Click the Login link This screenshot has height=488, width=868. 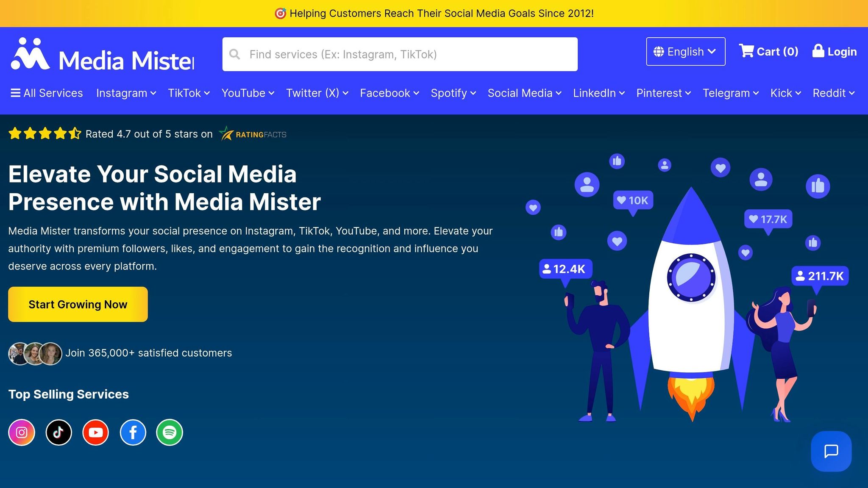click(x=835, y=51)
